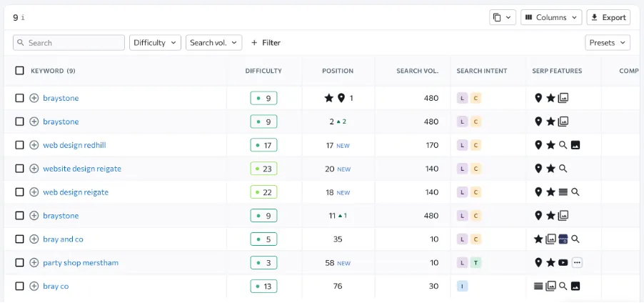Click the Export button
644x303 pixels.
pos(608,17)
